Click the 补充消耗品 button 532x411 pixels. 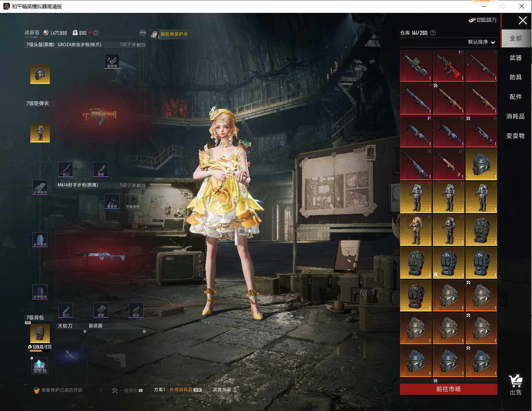[x=185, y=390]
